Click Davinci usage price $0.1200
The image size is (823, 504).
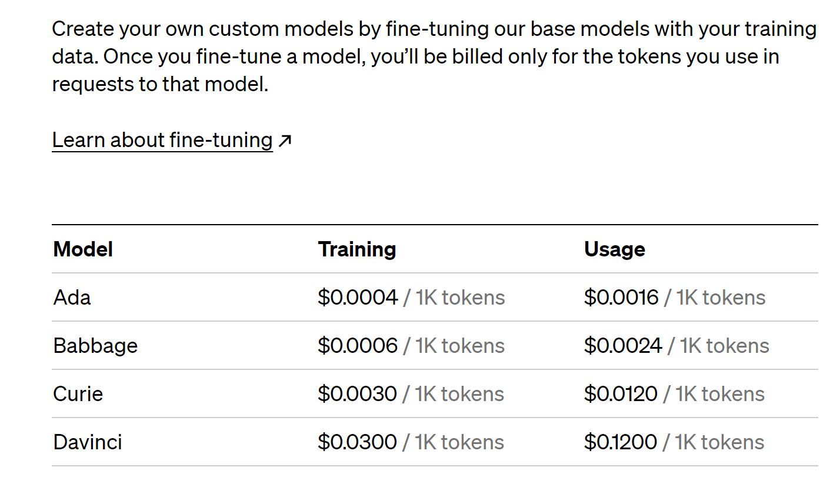(x=621, y=442)
